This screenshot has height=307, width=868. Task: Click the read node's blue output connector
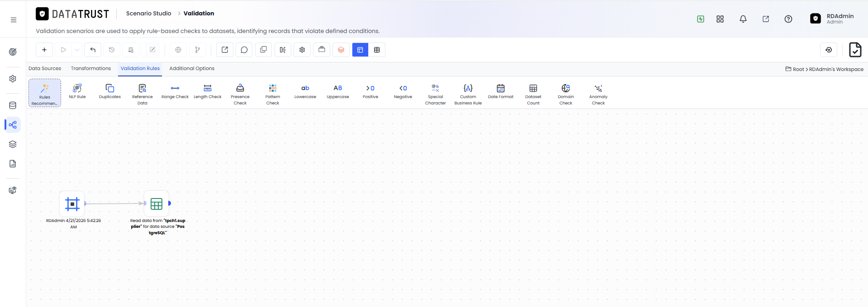tap(170, 203)
